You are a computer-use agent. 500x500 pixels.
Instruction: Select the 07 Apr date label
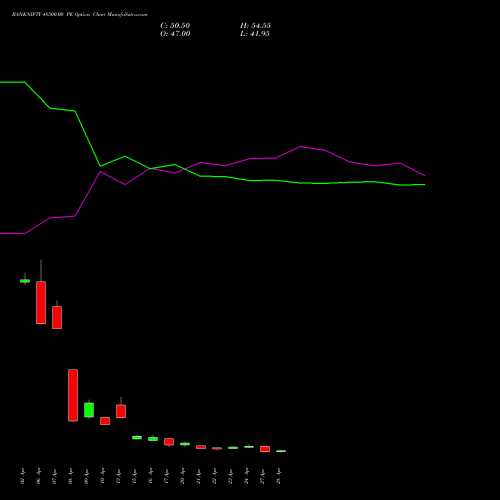(x=55, y=476)
